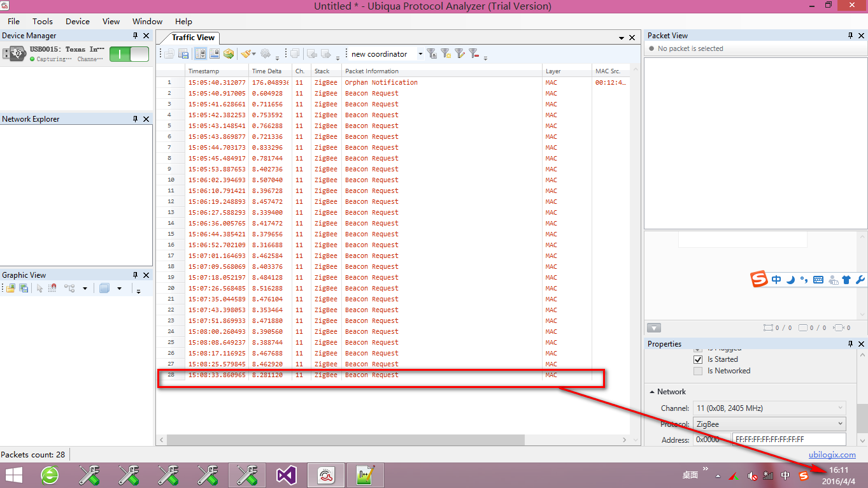
Task: Toggle the Sogou moon half-width icon
Action: (x=790, y=280)
